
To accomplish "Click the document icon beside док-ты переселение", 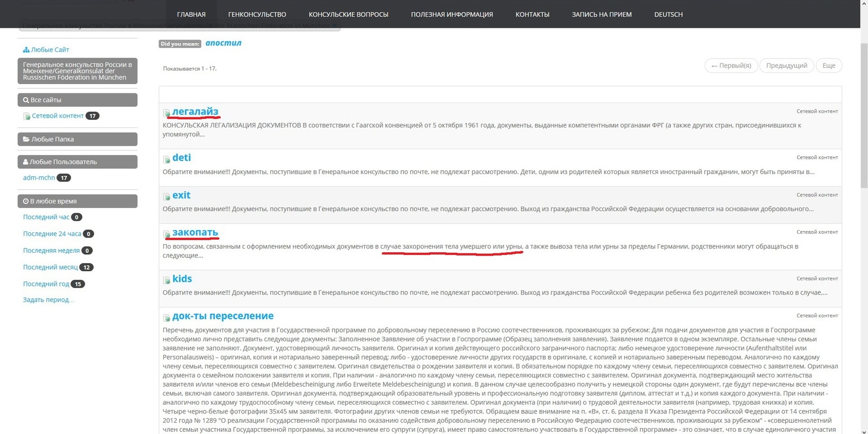I will point(167,317).
